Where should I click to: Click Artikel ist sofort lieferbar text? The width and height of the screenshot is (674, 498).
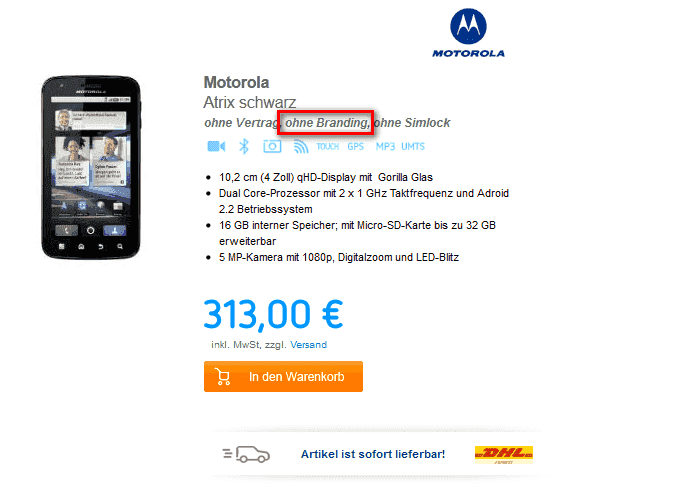click(373, 454)
